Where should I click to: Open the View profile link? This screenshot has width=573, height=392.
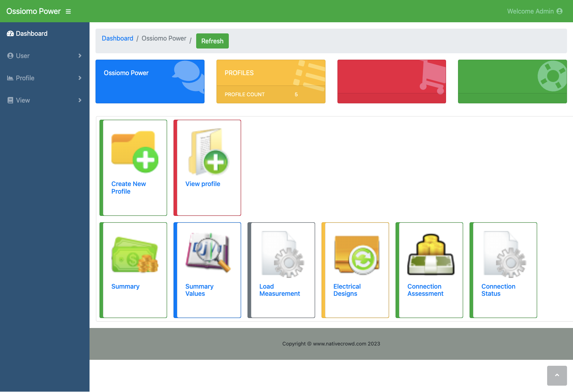[x=203, y=184]
